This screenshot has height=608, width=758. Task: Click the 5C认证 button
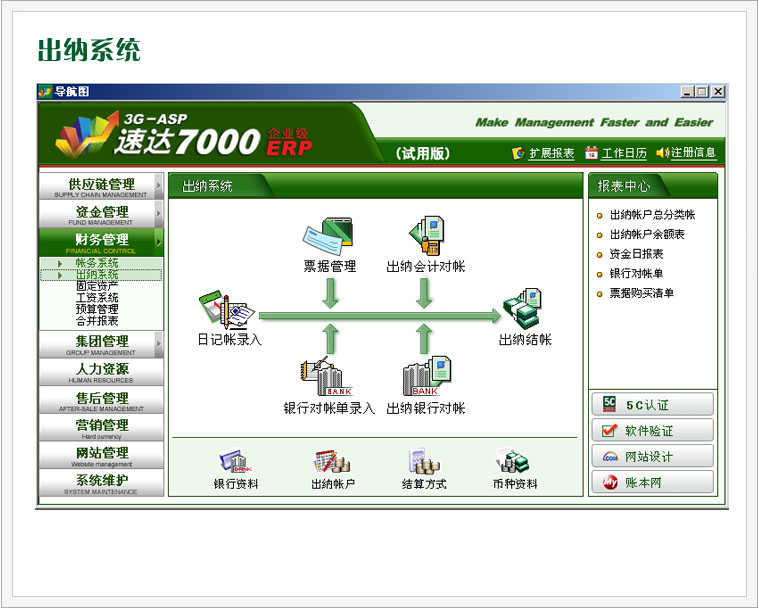[652, 404]
